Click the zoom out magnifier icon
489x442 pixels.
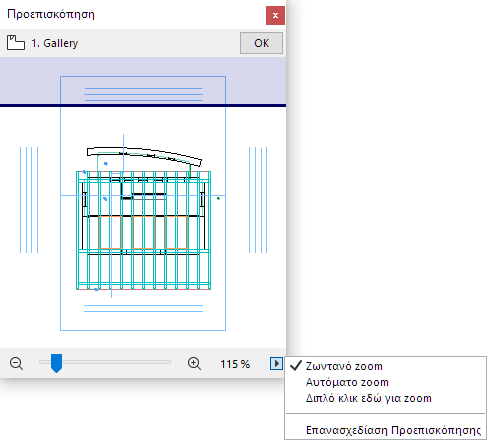pos(16,363)
